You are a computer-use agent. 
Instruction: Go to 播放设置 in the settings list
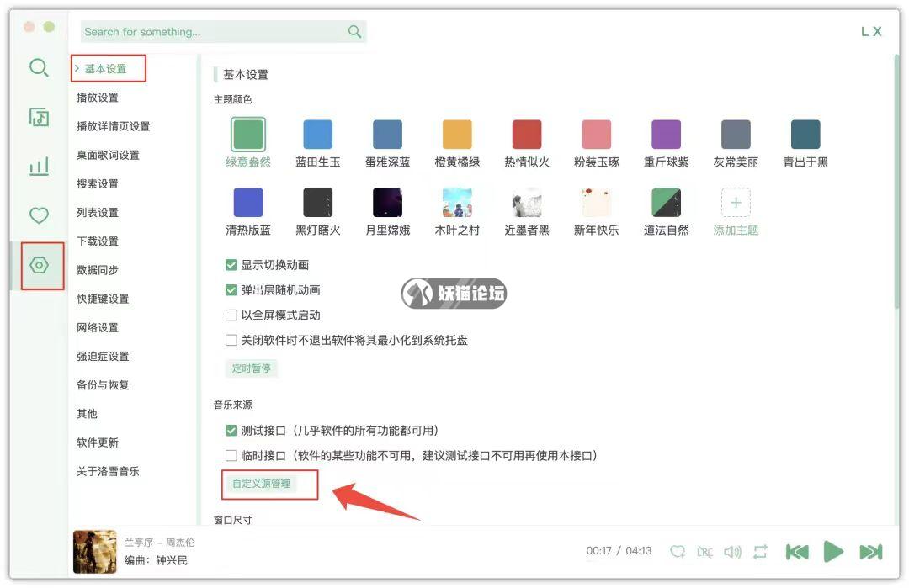(98, 98)
